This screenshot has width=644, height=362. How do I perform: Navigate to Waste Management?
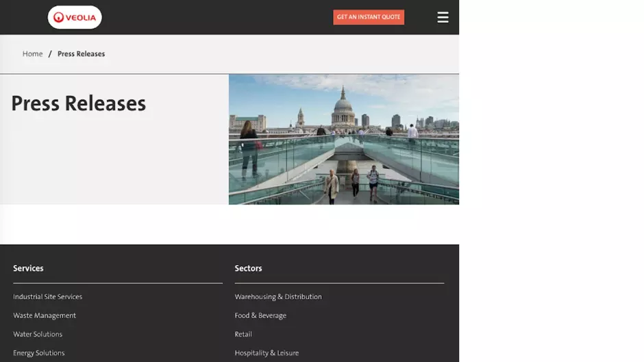pyautogui.click(x=45, y=315)
